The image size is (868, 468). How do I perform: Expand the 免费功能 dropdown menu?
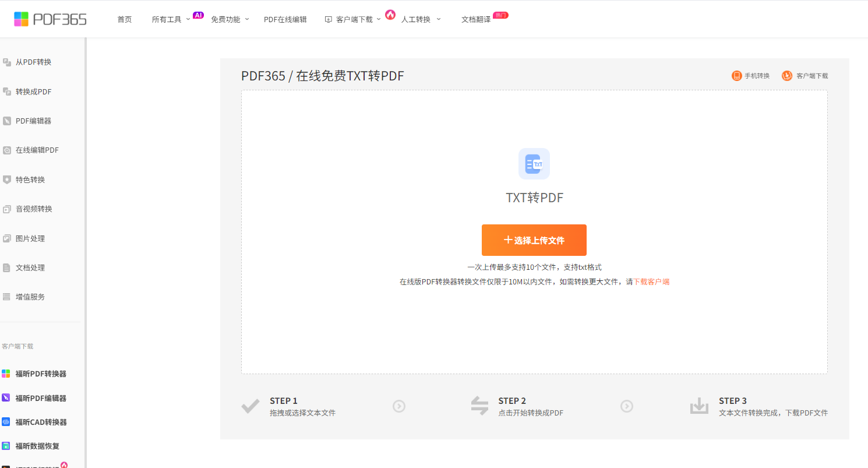coord(230,19)
